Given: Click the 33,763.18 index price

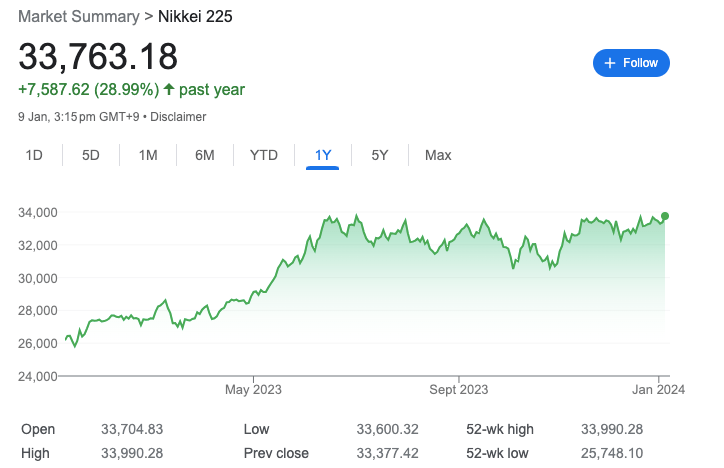Looking at the screenshot, I should coord(98,56).
